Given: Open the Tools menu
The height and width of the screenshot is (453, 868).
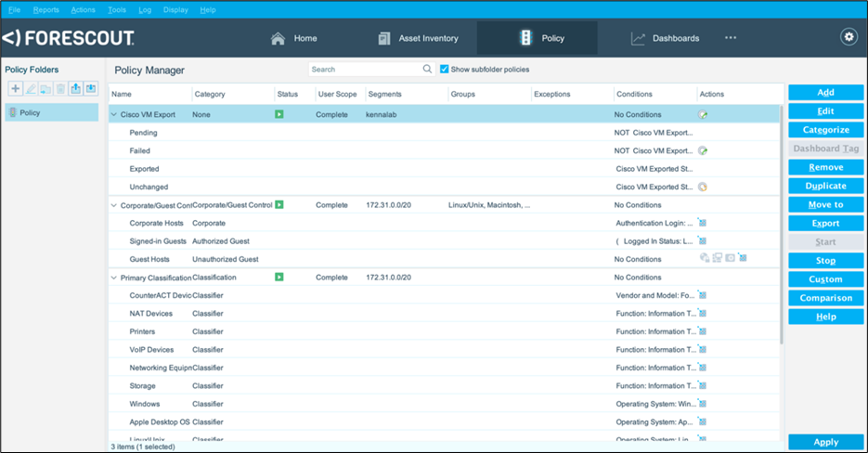Looking at the screenshot, I should pos(117,9).
